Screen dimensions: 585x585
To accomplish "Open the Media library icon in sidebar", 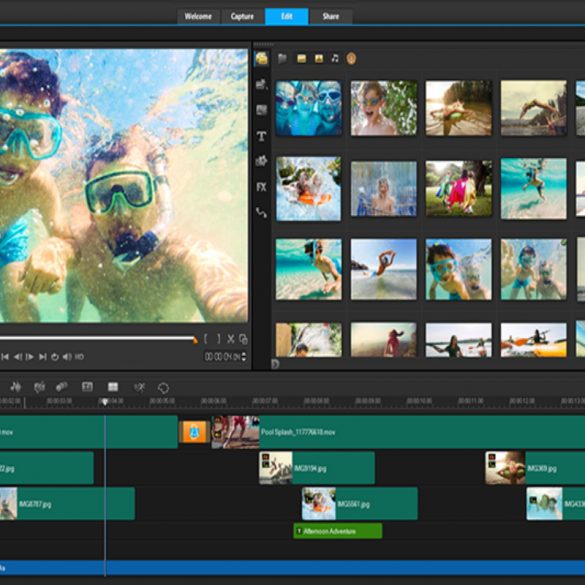I will click(x=262, y=59).
